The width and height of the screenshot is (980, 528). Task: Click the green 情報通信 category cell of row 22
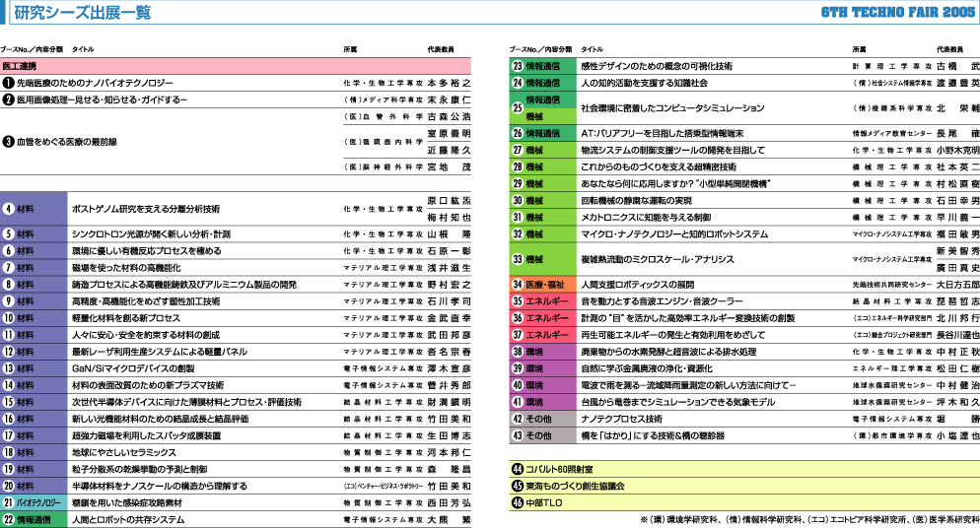34,520
